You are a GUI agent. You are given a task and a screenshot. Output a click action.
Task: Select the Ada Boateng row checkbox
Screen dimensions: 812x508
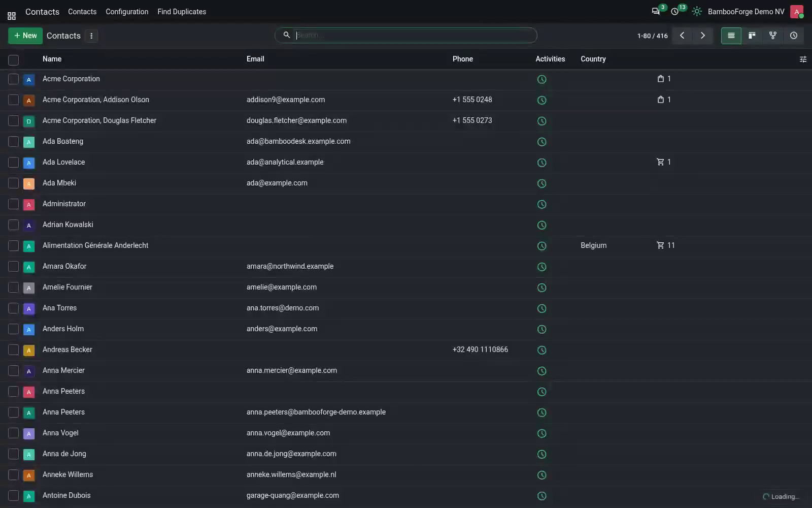(14, 142)
